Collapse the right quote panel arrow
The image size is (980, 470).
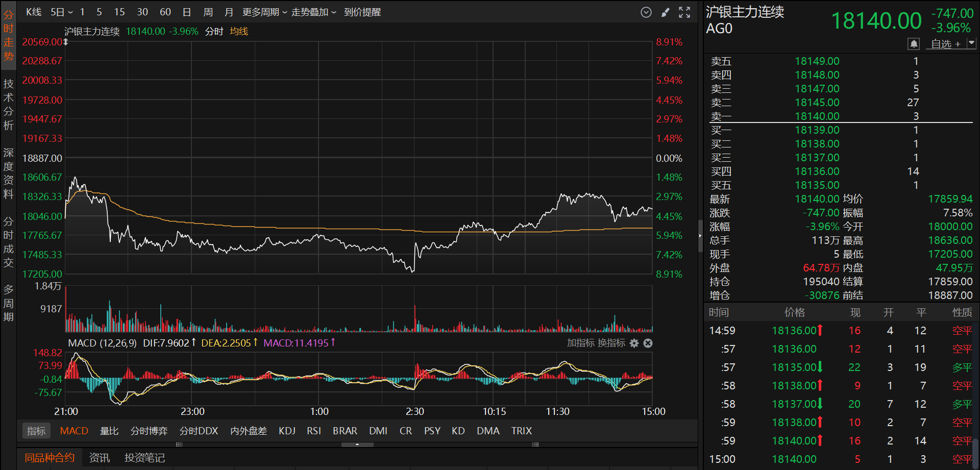(x=700, y=236)
